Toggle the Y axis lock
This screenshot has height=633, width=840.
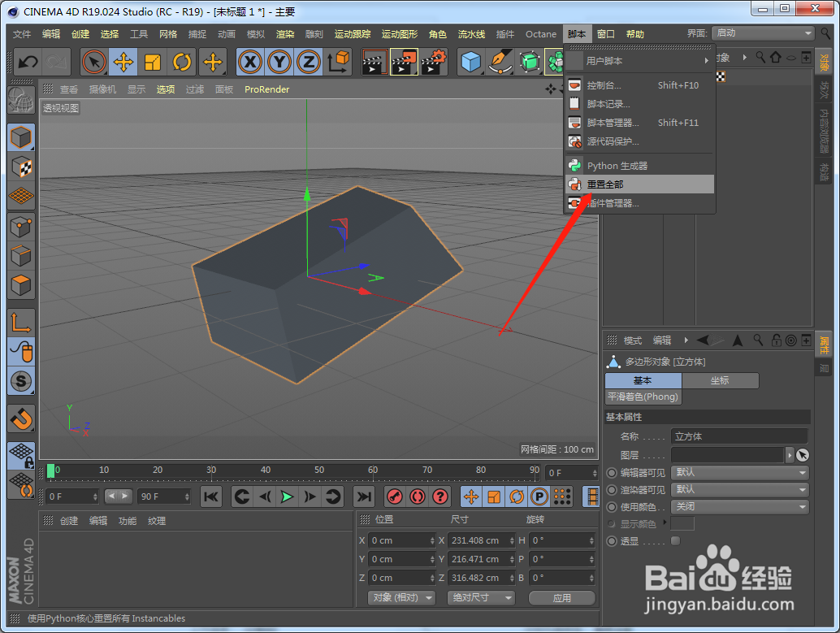(x=279, y=63)
